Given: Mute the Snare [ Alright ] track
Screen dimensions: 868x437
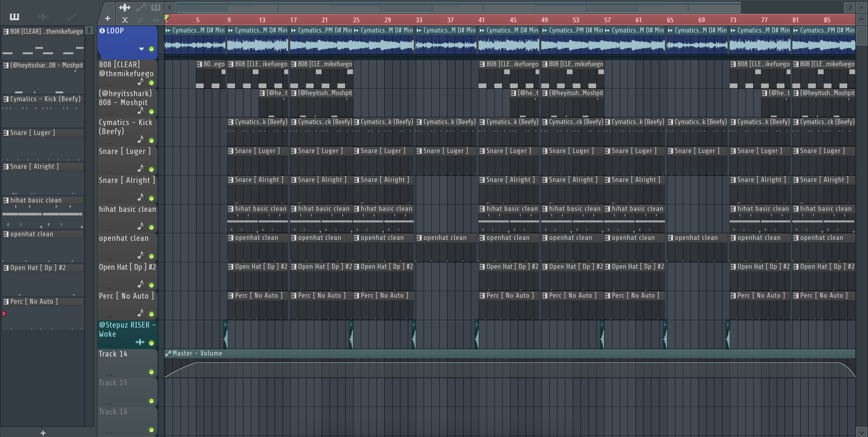Looking at the screenshot, I should tap(152, 198).
